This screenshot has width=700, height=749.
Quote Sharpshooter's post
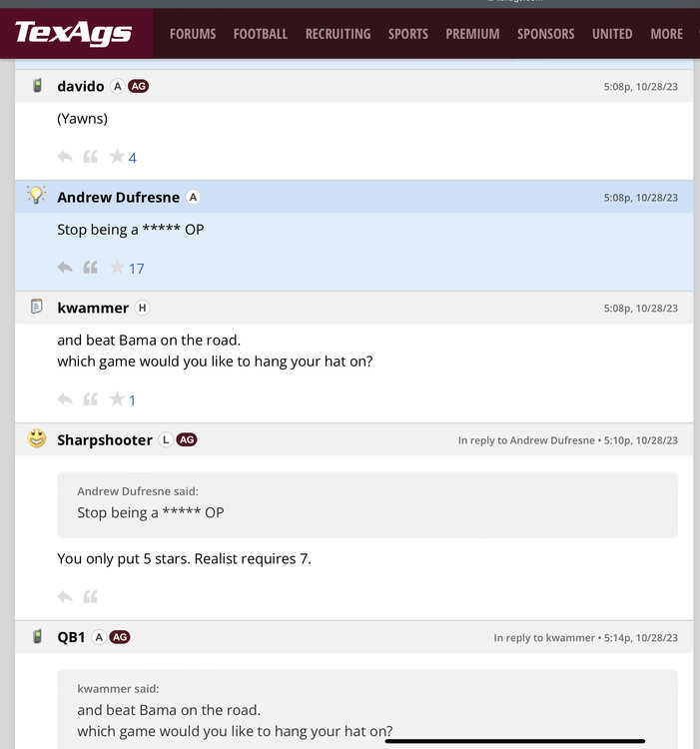click(x=90, y=597)
